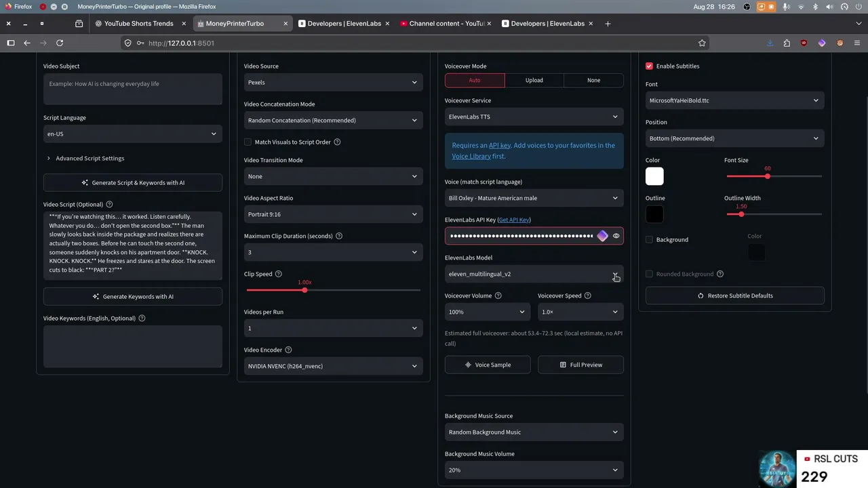Click the OBS icon in the system tray
This screenshot has height=488, width=868.
[747, 7]
